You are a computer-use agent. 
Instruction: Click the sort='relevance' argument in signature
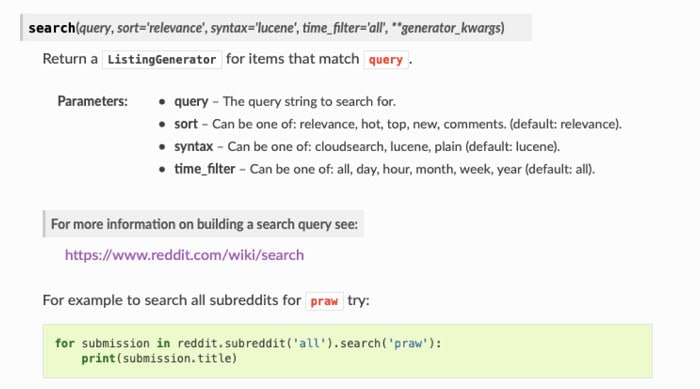click(x=160, y=28)
